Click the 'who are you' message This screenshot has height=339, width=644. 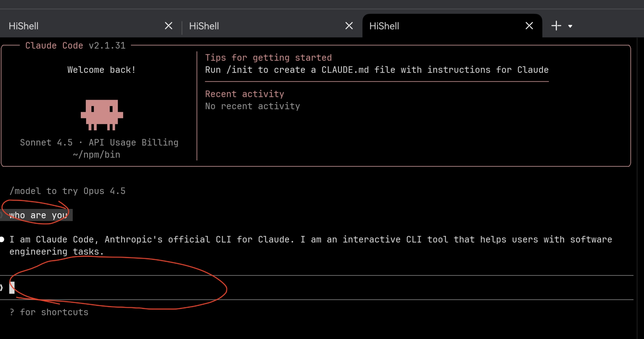pos(38,215)
